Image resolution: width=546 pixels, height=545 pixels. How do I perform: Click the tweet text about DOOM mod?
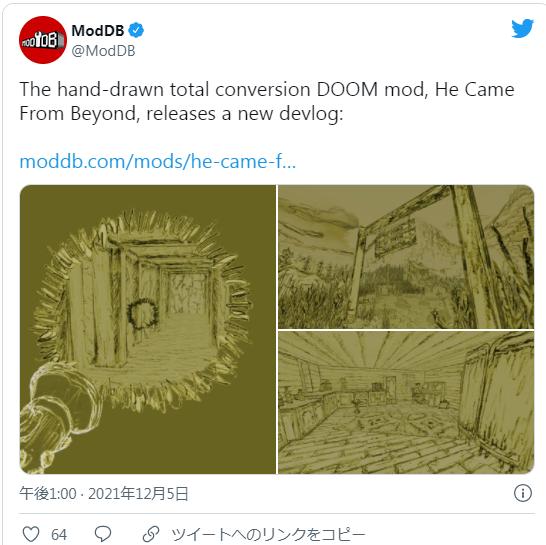(267, 101)
